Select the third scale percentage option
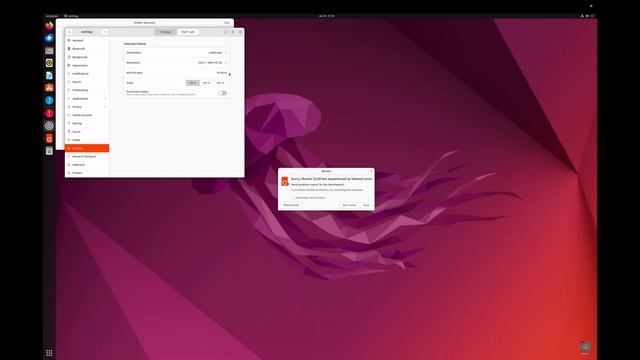The image size is (640, 360). 220,83
